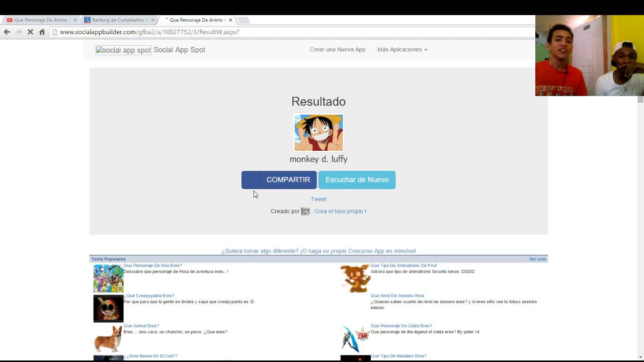644x362 pixels.
Task: Click the social app spot logo image
Action: 123,50
